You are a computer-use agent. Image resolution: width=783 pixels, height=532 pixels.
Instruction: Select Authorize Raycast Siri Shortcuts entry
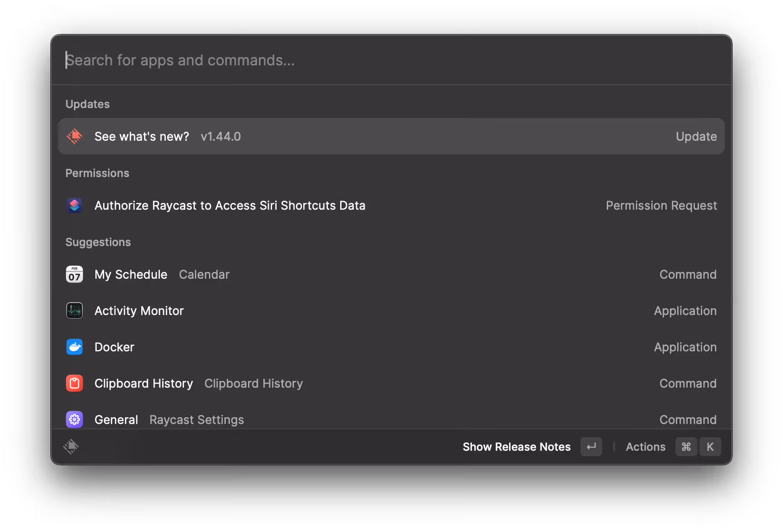tap(230, 206)
